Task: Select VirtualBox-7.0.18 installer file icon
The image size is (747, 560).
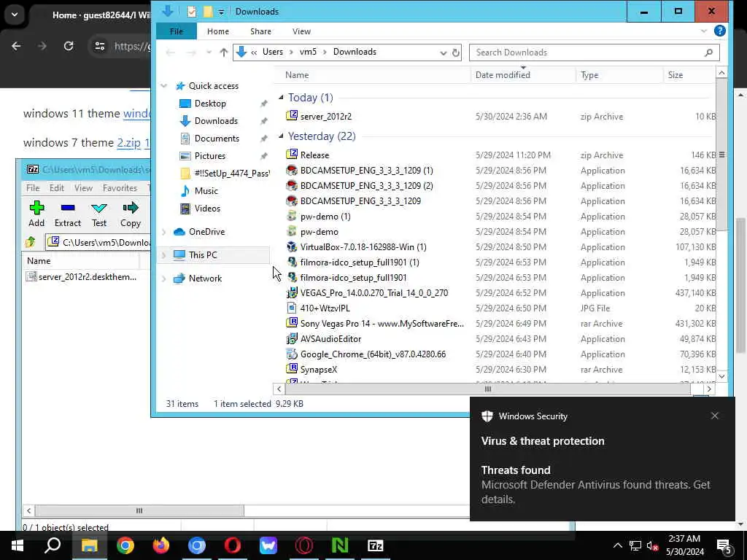Action: click(x=292, y=246)
